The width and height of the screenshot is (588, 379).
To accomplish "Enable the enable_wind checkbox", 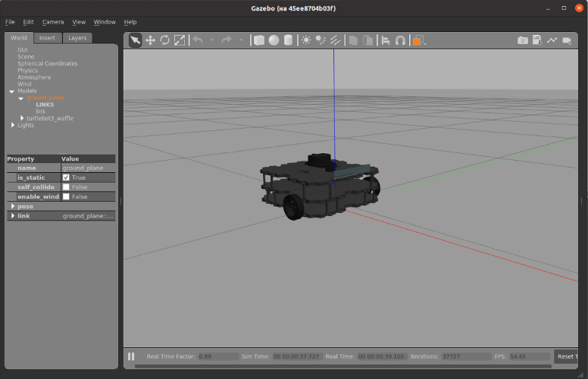I will point(66,196).
